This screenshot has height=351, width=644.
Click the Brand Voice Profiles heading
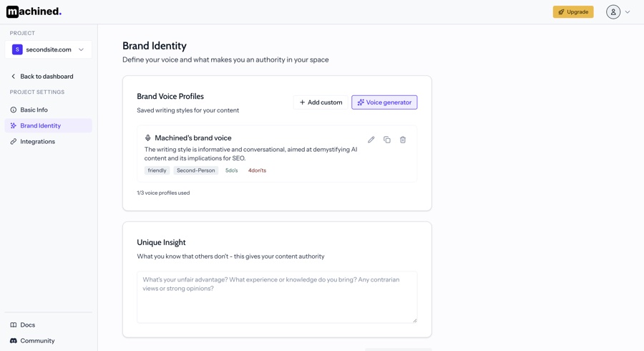pyautogui.click(x=170, y=96)
